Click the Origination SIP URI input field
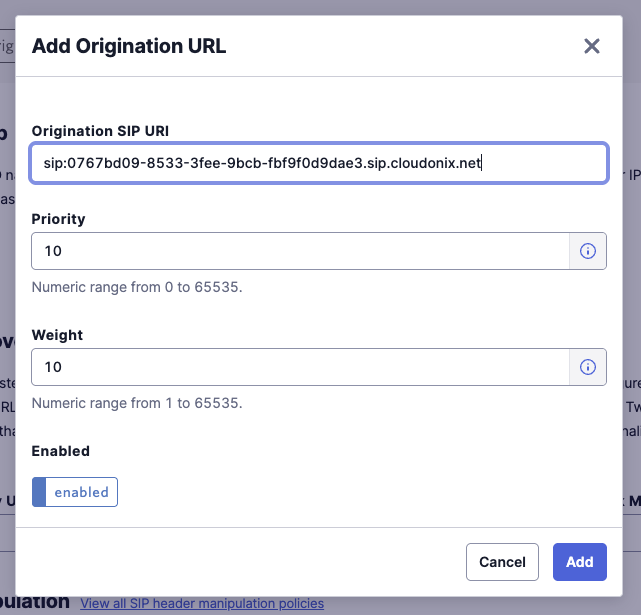Screen dimensions: 641x615 pos(318,163)
